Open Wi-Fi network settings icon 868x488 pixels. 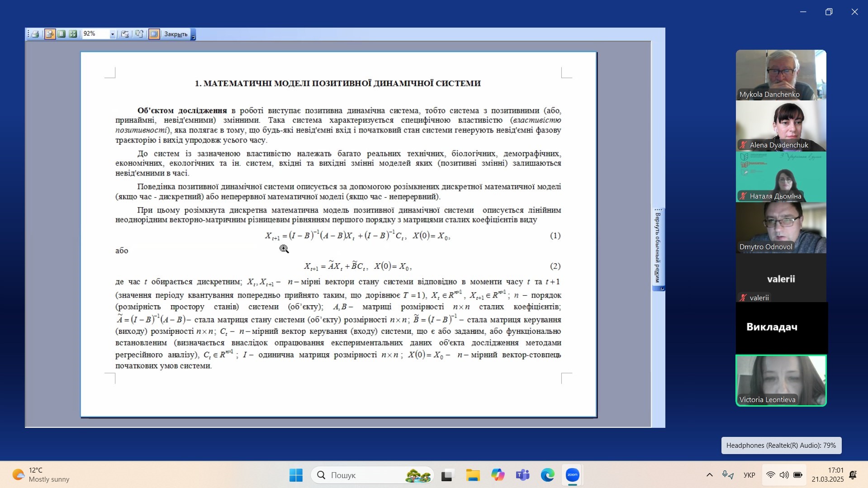[770, 475]
